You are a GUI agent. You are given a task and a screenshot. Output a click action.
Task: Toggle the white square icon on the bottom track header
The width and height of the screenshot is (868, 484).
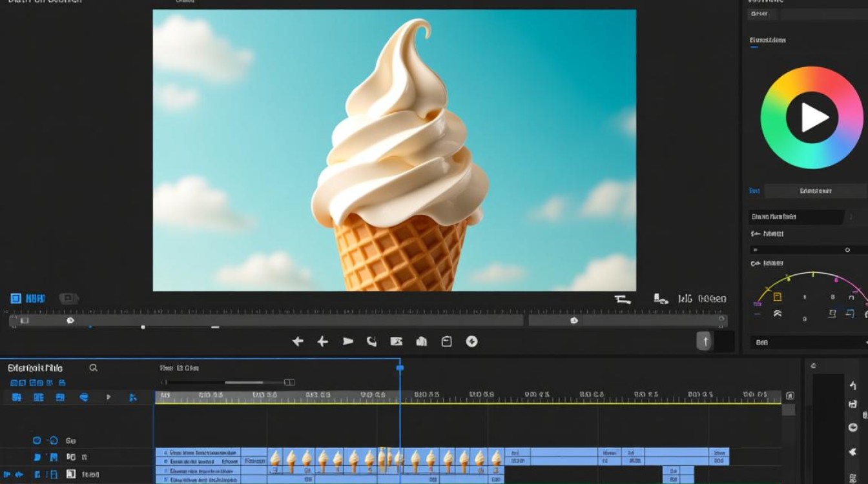coord(71,475)
